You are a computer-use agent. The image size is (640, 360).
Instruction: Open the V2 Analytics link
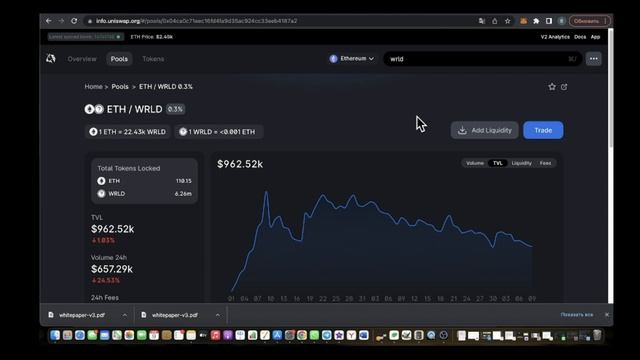click(x=555, y=37)
